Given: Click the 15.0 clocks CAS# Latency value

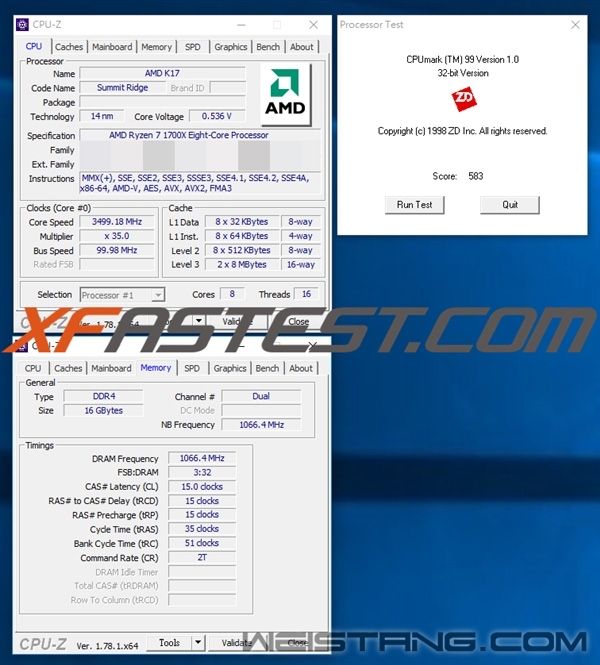Looking at the screenshot, I should click(202, 486).
